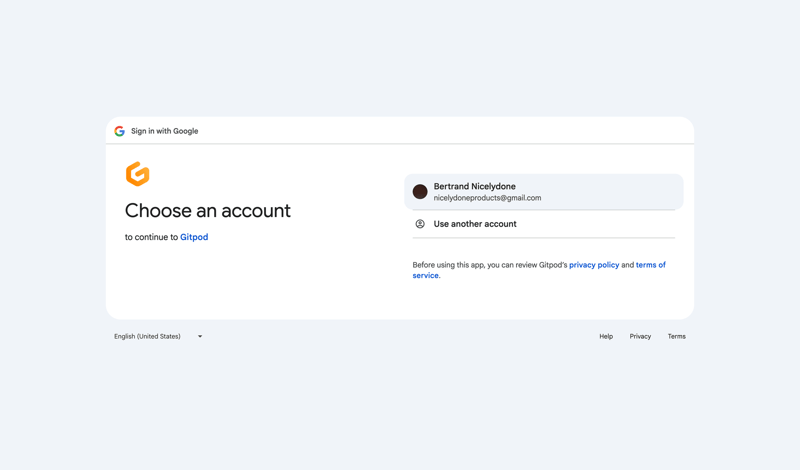This screenshot has width=800, height=470.
Task: Open Gitpod's privacy policy link
Action: click(x=594, y=265)
